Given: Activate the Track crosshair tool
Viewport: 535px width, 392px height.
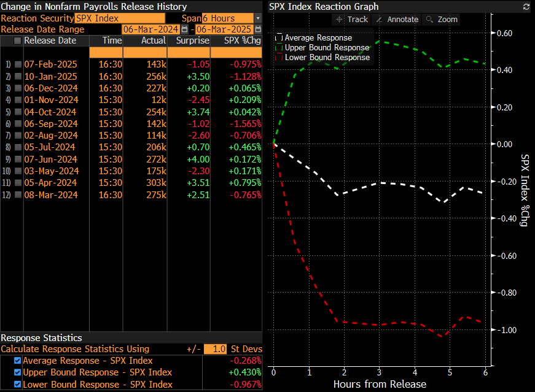Looking at the screenshot, I should pos(353,20).
